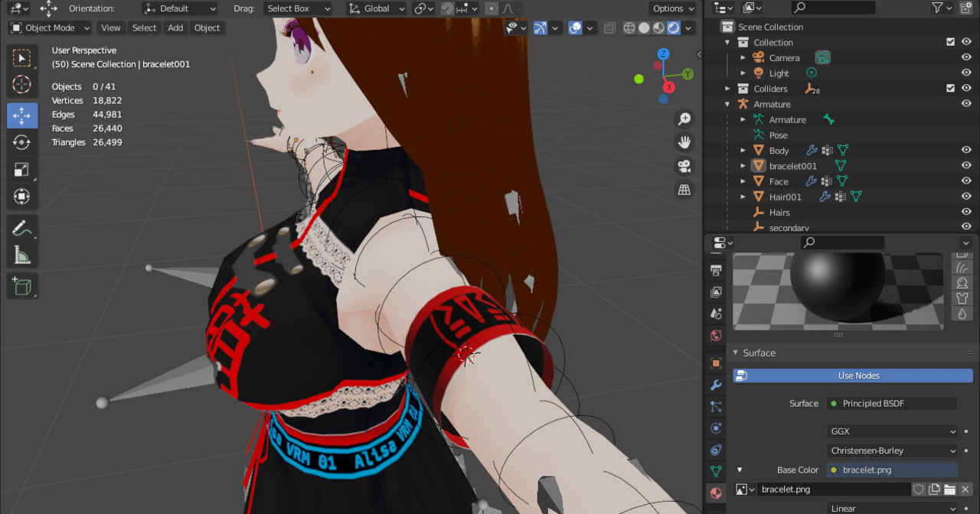This screenshot has height=514, width=980.
Task: Open the Modifier properties wrench tab
Action: tap(716, 385)
